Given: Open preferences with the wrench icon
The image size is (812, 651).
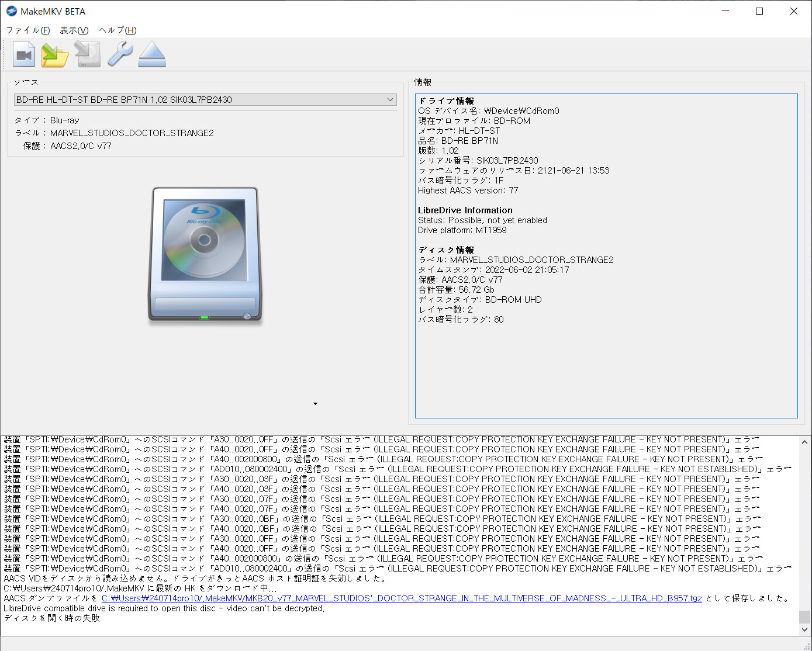Looking at the screenshot, I should point(120,54).
